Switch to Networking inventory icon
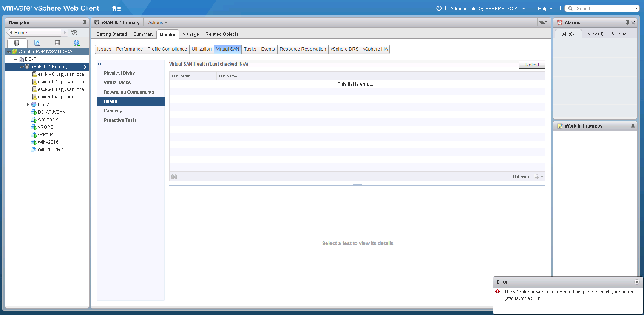644x315 pixels. (x=77, y=43)
